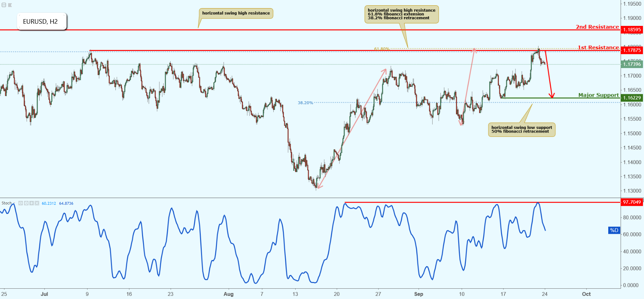Click the Stoch value 60.2312
This screenshot has width=644, height=299.
(49, 203)
